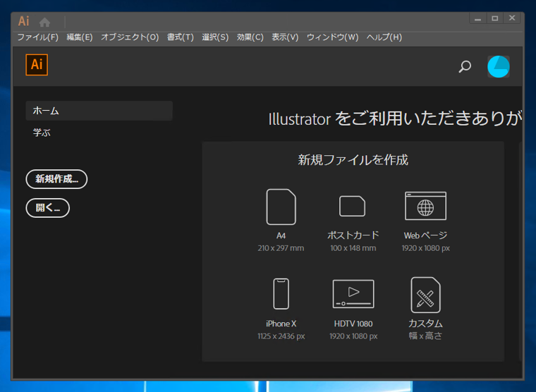536x392 pixels.
Task: Open the 効果(C) menu
Action: [250, 37]
